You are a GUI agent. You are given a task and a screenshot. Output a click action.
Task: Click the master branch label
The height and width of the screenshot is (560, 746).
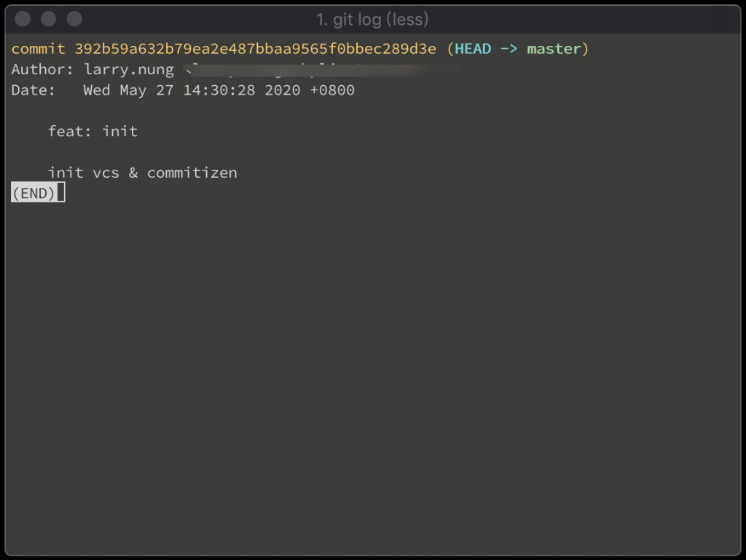pos(554,49)
